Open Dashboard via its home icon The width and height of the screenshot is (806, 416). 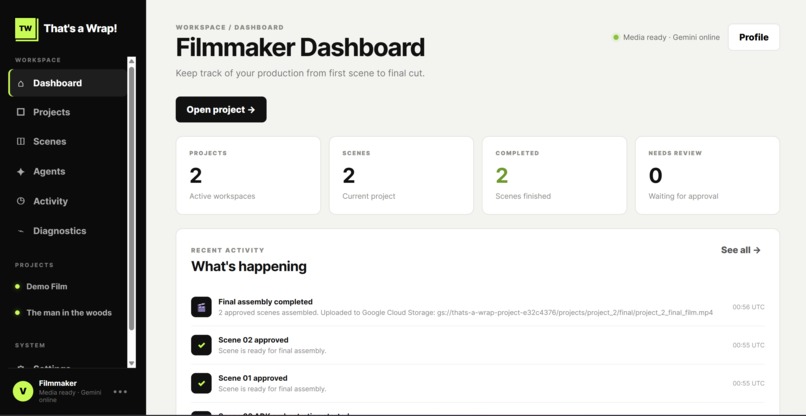click(21, 83)
